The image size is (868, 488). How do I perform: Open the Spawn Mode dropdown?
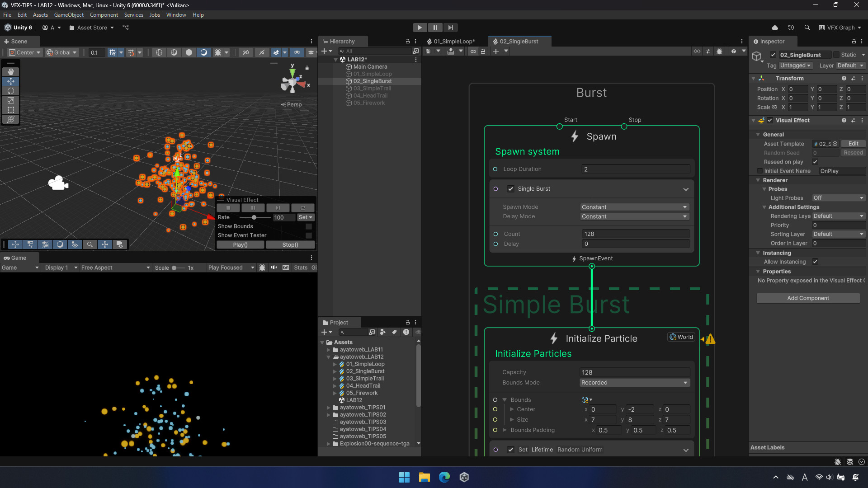(x=634, y=207)
